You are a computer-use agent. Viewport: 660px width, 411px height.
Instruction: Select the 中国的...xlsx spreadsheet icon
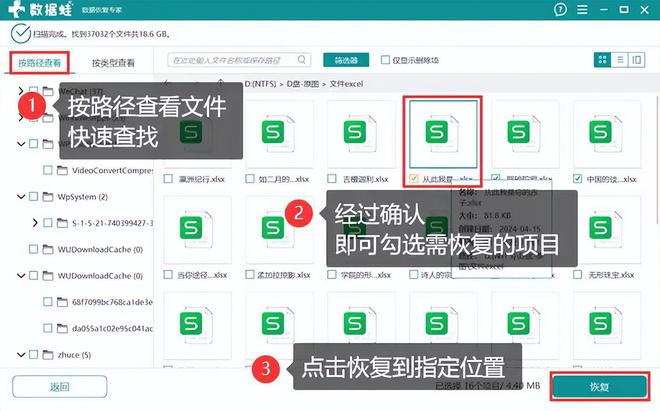606,133
